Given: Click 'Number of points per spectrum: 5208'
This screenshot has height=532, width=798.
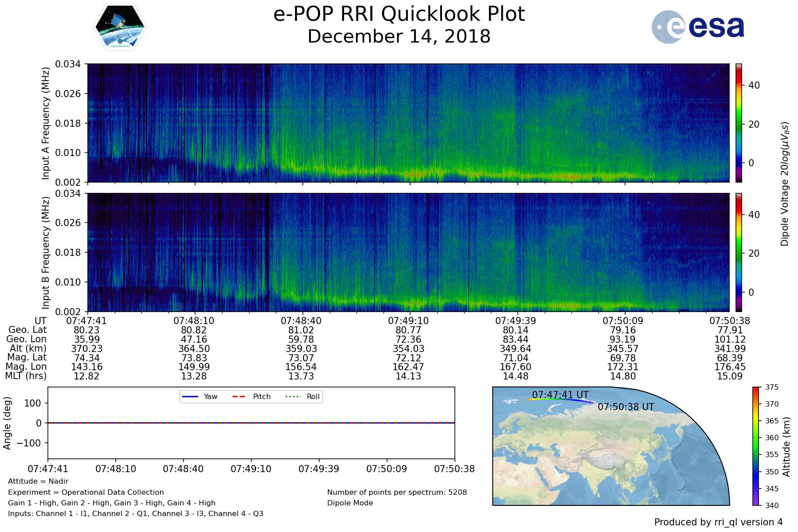Looking at the screenshot, I should [x=397, y=492].
